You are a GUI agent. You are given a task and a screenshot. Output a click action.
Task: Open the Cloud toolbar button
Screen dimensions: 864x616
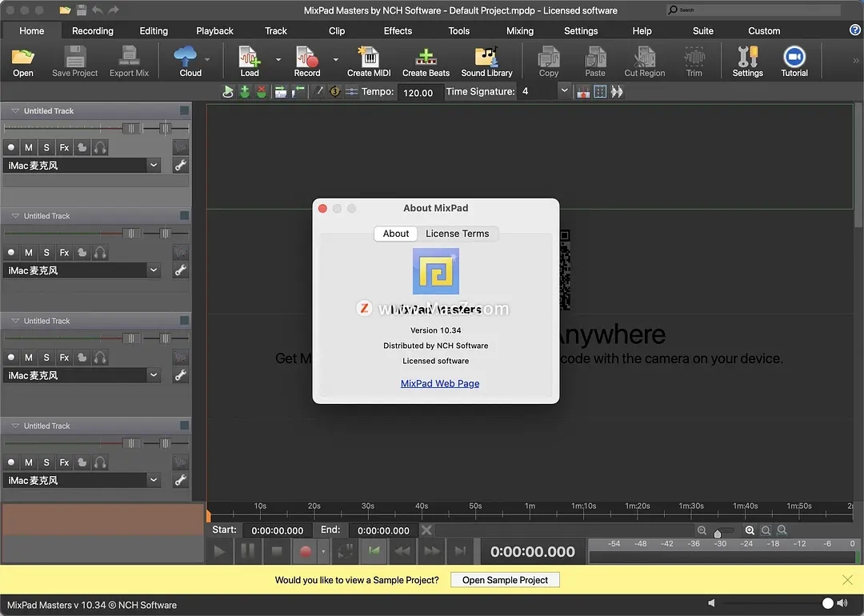point(190,61)
